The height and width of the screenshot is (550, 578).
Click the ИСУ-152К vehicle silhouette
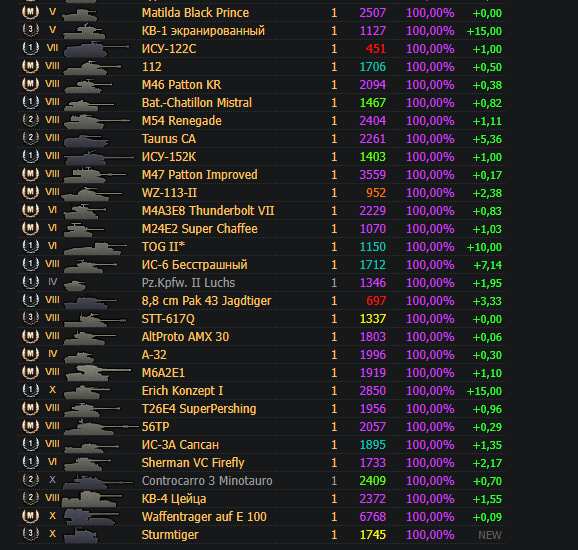coord(99,158)
